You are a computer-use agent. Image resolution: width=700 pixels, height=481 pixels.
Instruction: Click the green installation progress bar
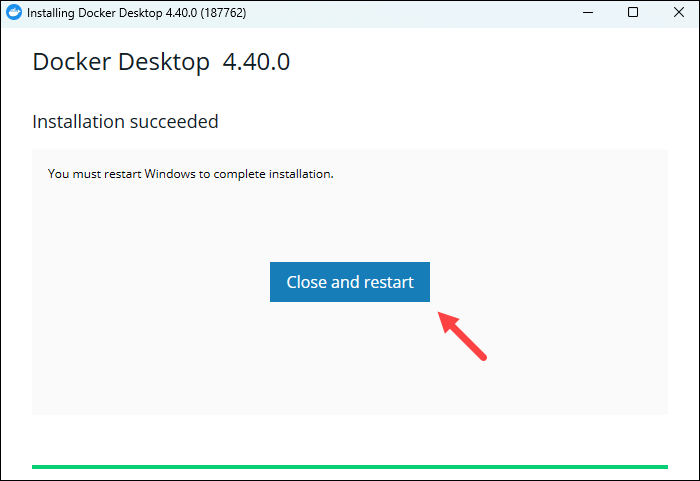350,467
